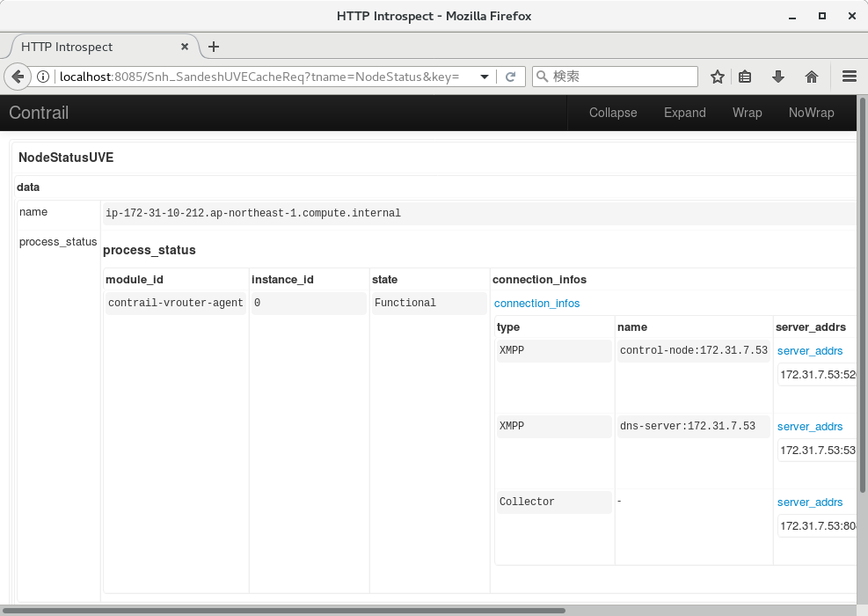Click the Contrail brand link
The height and width of the screenshot is (616, 868).
[39, 113]
